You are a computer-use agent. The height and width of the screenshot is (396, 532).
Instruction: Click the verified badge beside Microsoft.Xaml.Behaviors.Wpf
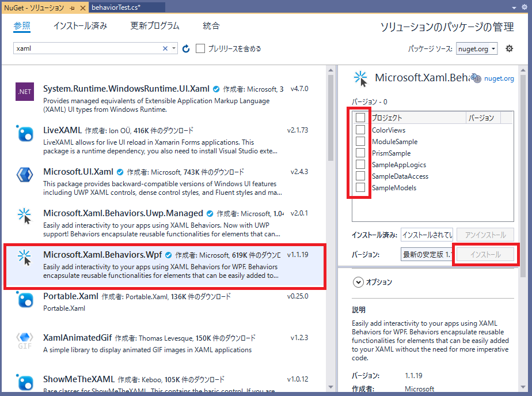(x=168, y=255)
